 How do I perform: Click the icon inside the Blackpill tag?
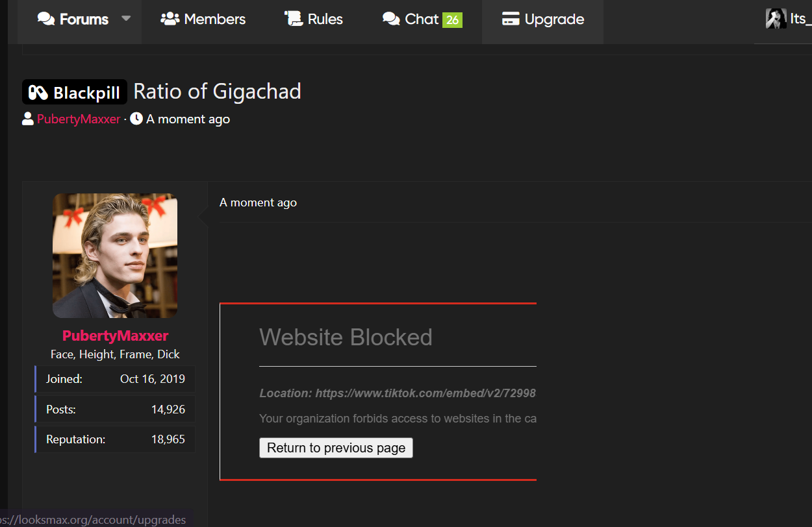(x=38, y=93)
